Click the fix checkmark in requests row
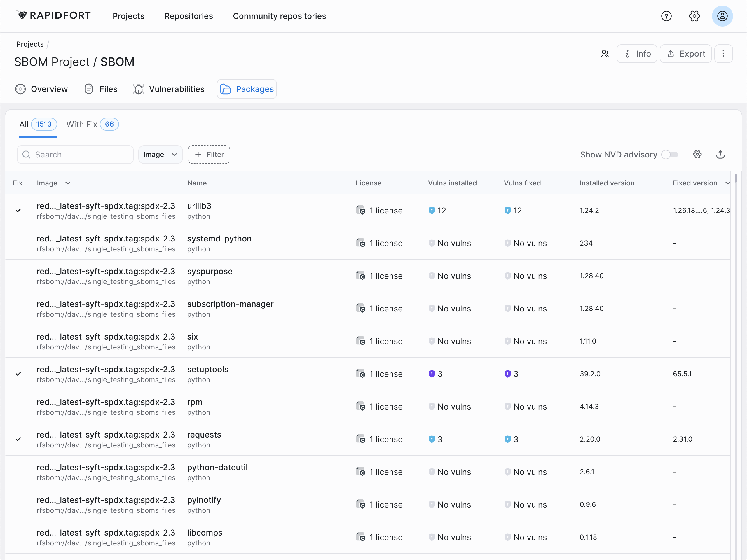This screenshot has height=560, width=747. pyautogui.click(x=18, y=439)
